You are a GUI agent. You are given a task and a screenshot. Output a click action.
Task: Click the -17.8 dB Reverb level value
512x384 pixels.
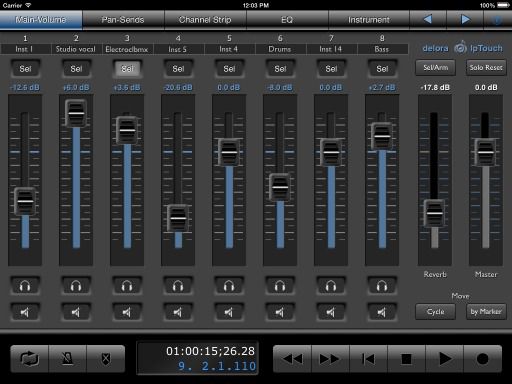coord(435,88)
